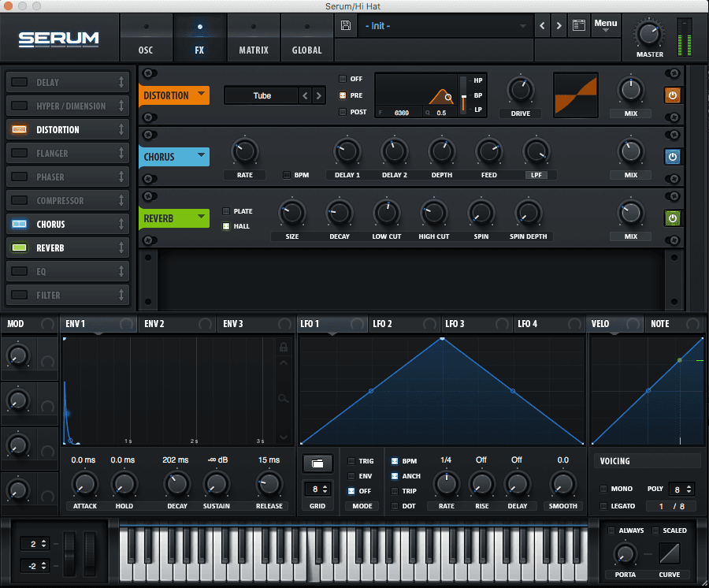Toggle the Chorus power button
The width and height of the screenshot is (709, 588).
tap(673, 157)
